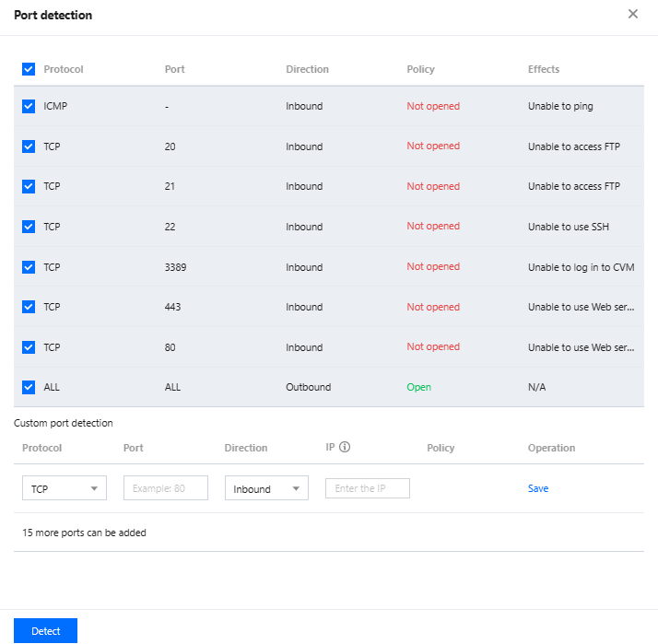Screen dimensions: 658x644
Task: Deselect the TCP port 21 row
Action: [29, 186]
